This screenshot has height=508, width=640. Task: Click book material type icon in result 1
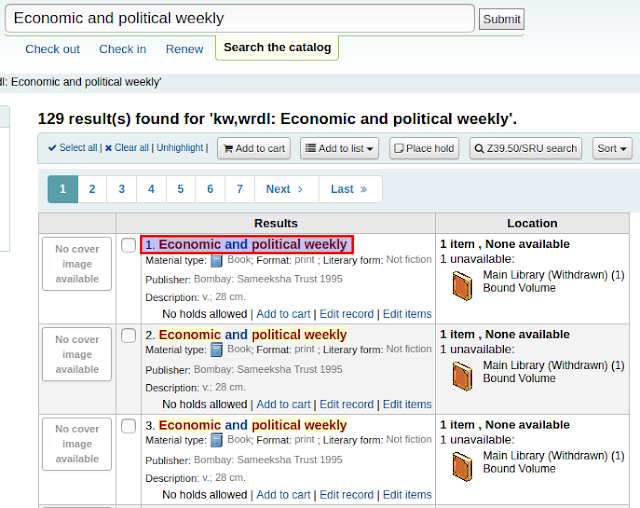tap(217, 260)
